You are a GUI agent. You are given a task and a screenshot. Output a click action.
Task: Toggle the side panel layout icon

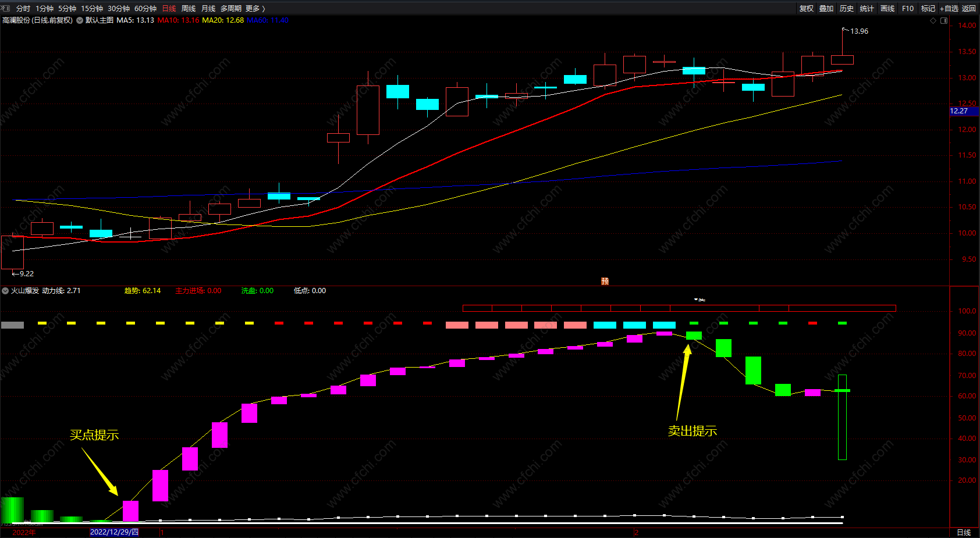944,20
